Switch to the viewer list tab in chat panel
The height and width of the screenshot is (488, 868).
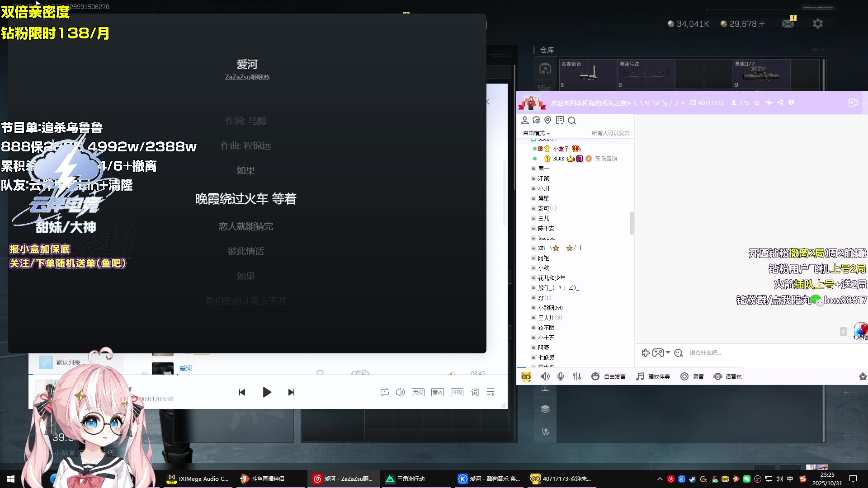click(x=525, y=120)
